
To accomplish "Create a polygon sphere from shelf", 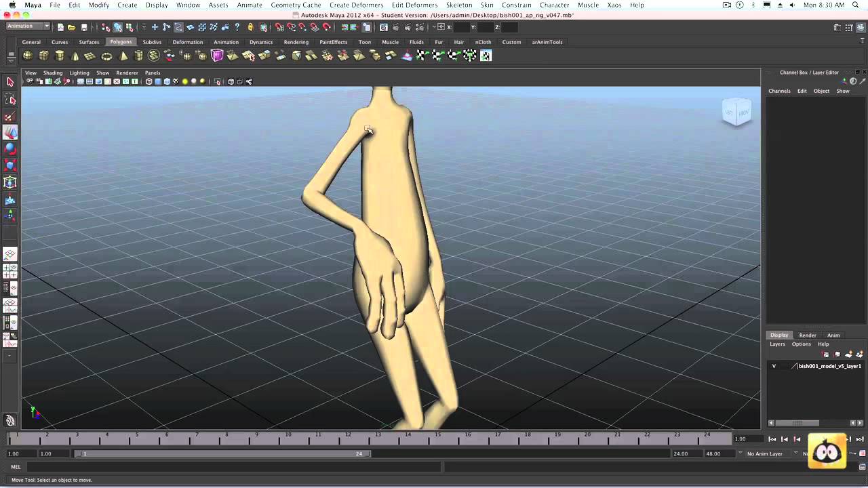I will pos(28,56).
